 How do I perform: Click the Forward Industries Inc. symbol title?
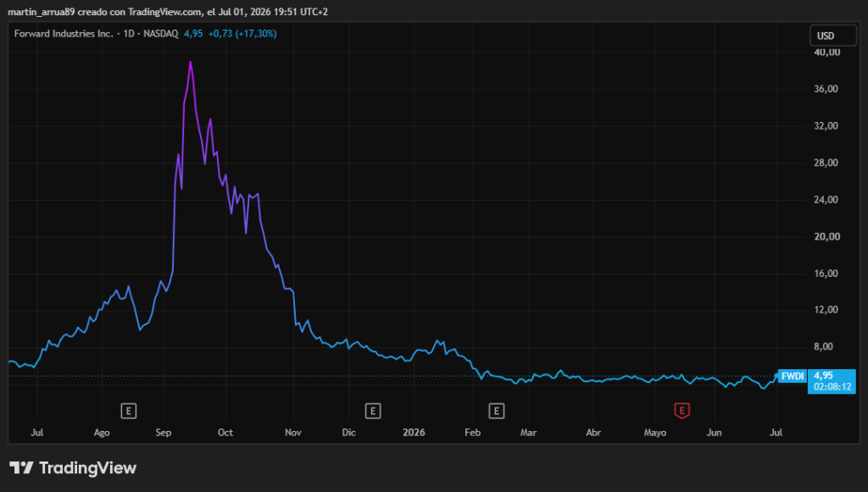(x=64, y=34)
